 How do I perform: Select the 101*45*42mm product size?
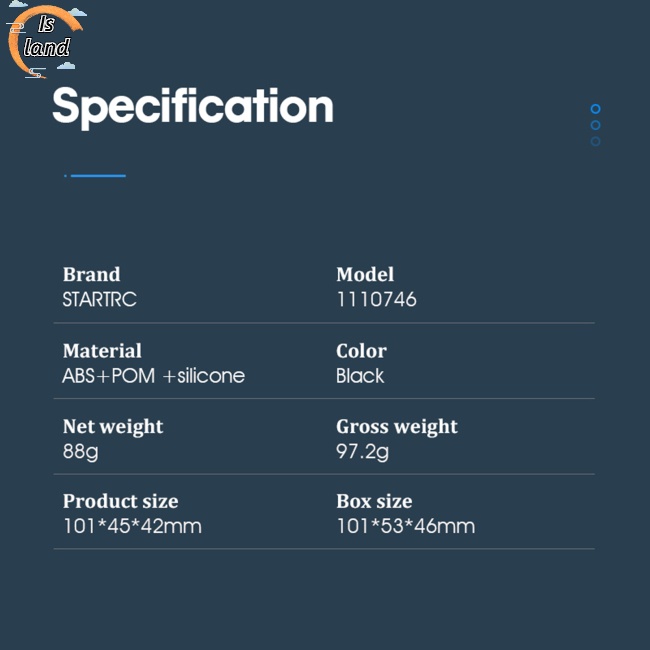[x=132, y=526]
